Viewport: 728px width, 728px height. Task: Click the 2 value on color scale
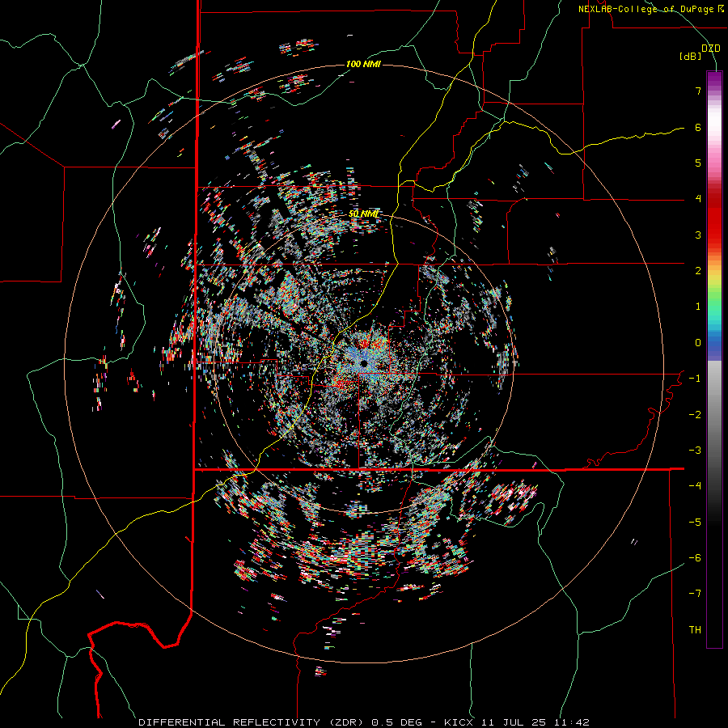pyautogui.click(x=698, y=271)
